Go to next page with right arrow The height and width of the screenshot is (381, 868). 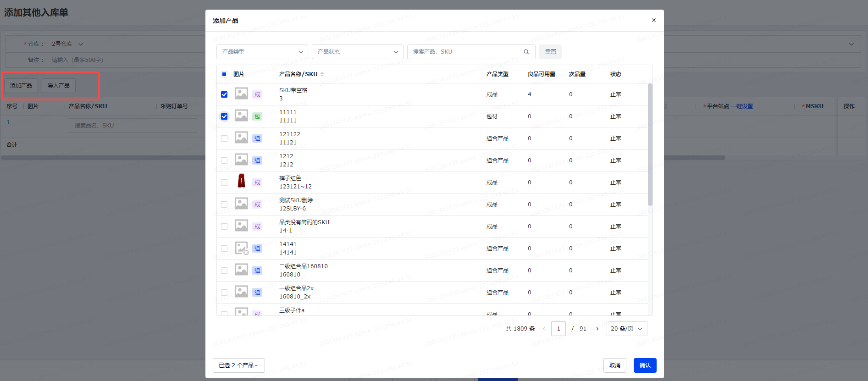click(x=597, y=329)
